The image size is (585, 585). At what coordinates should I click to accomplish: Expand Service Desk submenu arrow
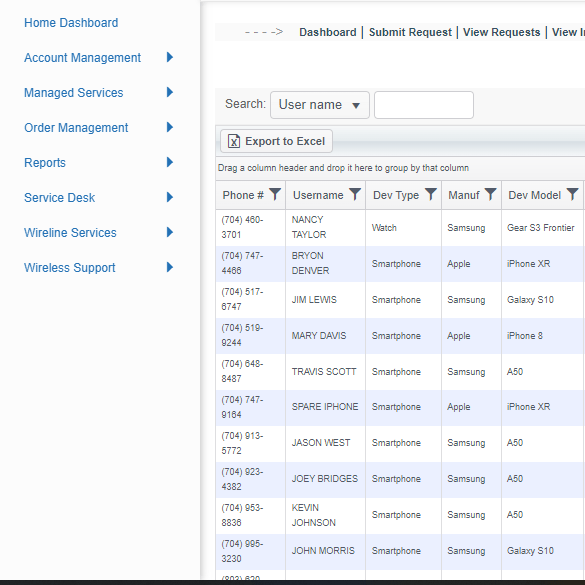tap(170, 197)
